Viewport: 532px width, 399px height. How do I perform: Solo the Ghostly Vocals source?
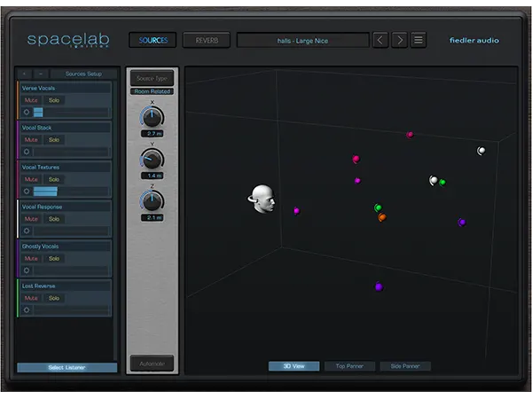tap(54, 259)
